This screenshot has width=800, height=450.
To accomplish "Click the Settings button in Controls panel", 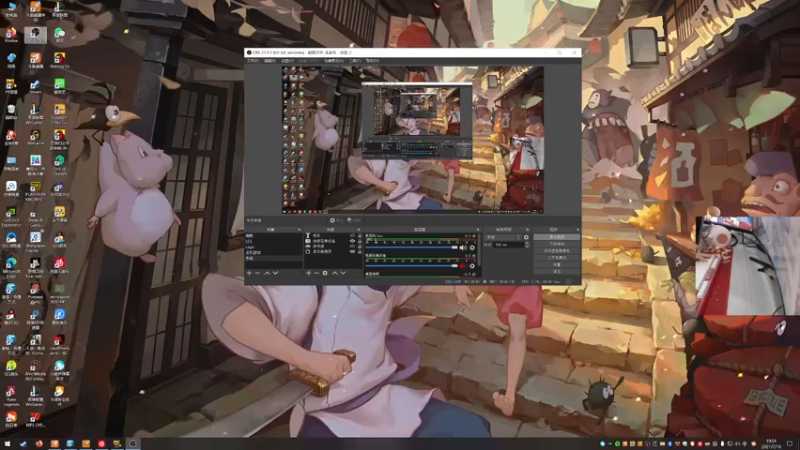I will 557,265.
